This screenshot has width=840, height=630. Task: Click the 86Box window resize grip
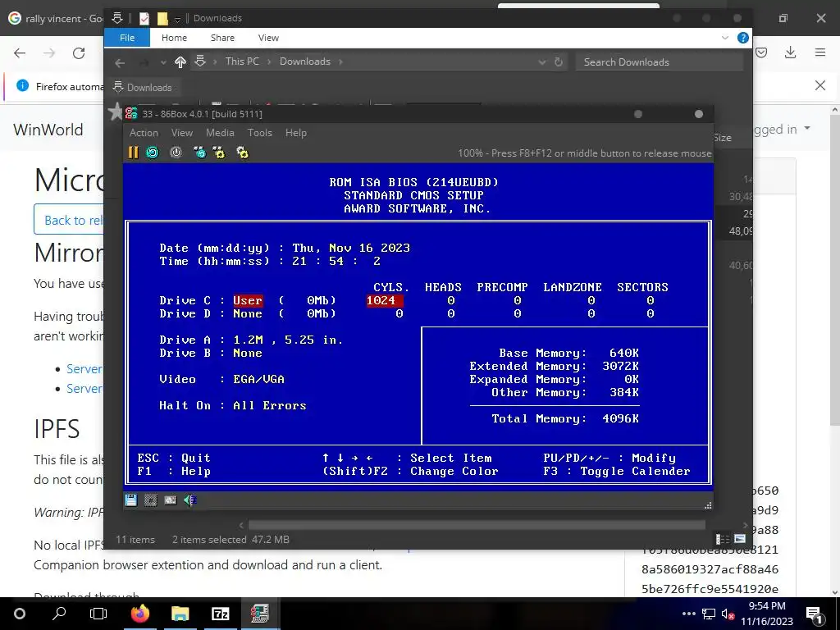tap(708, 505)
